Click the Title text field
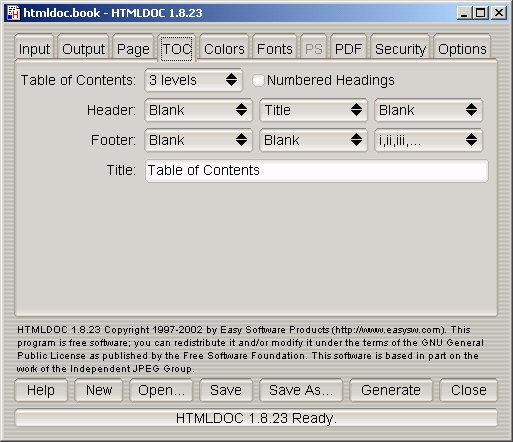Viewport: 513px width, 442px height. coord(317,171)
